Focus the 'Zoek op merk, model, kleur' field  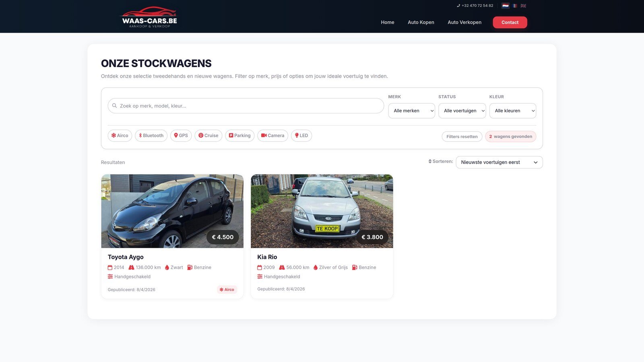tap(246, 106)
